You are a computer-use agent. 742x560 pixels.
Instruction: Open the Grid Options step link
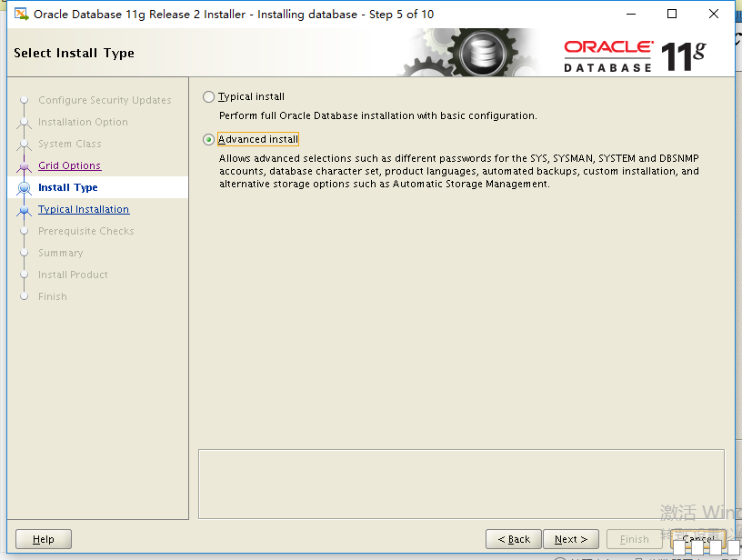pos(69,165)
